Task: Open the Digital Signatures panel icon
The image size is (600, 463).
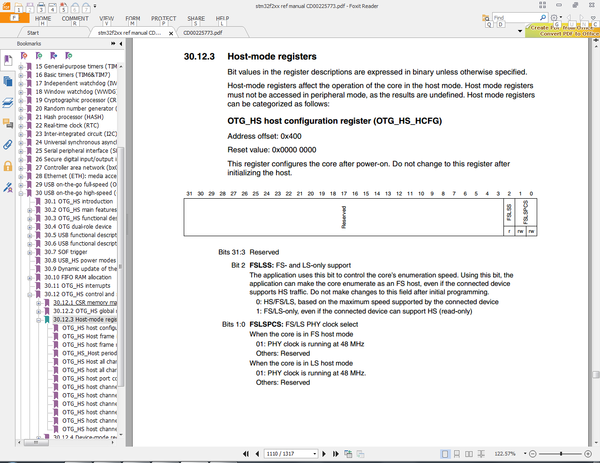Action: point(8,187)
